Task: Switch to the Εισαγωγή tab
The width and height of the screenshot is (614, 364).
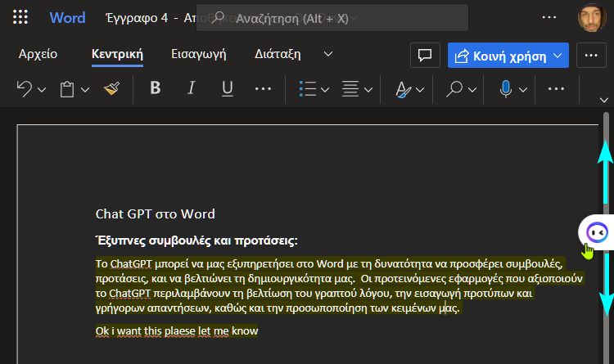Action: [199, 54]
